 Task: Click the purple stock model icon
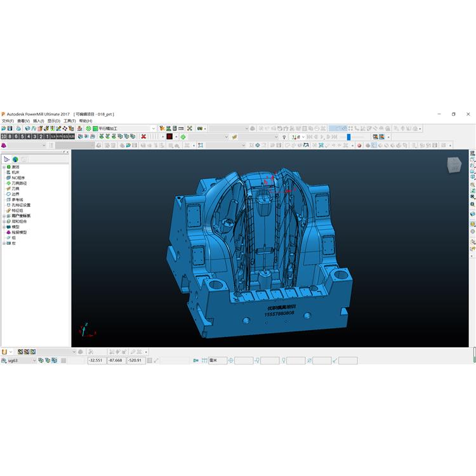pyautogui.click(x=4, y=145)
